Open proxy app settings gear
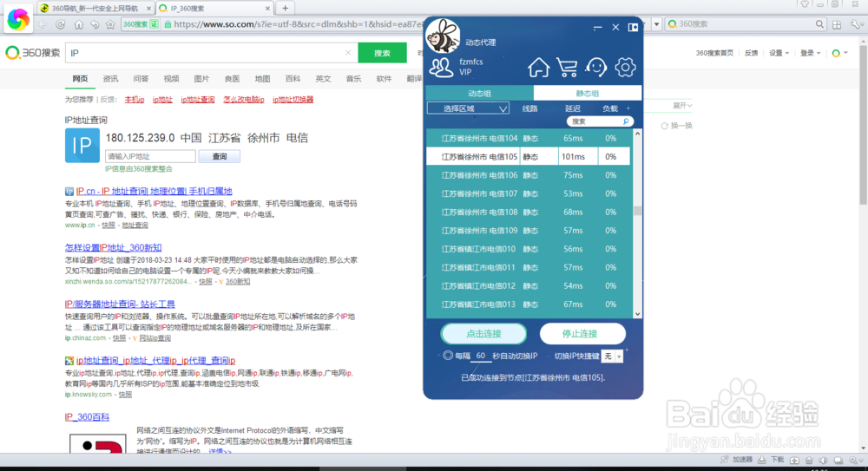Viewport: 868px width, 471px height. [x=625, y=68]
